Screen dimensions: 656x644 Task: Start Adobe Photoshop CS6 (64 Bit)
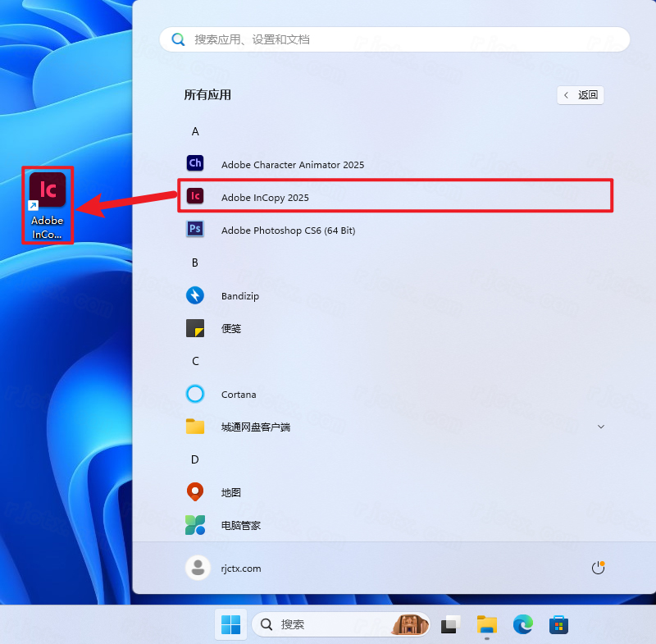[287, 231]
